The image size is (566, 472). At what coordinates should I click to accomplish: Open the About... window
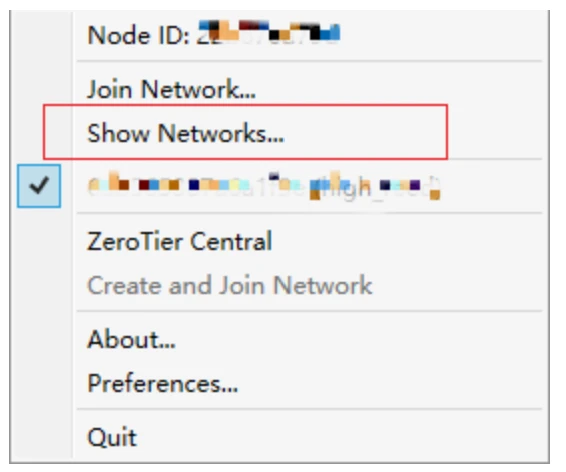point(280,339)
